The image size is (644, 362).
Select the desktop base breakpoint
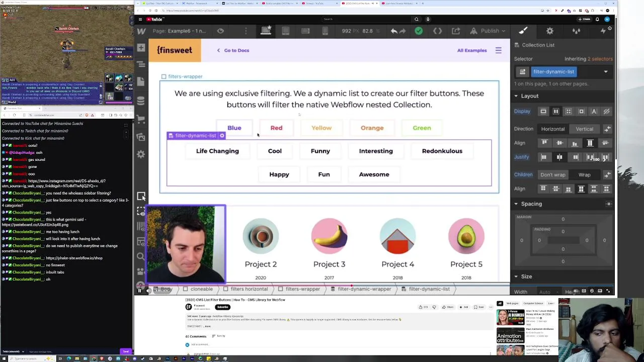pos(266,31)
